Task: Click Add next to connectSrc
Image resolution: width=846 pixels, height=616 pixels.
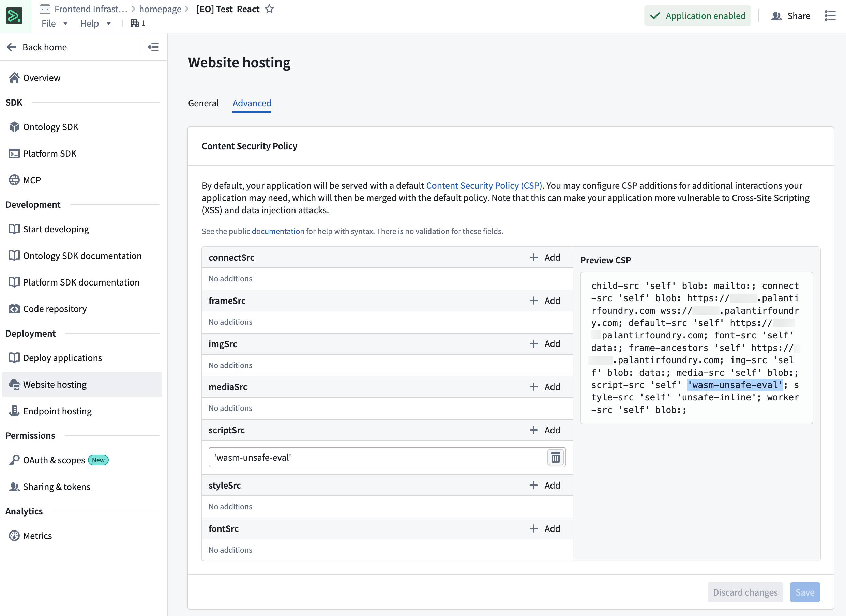Action: coord(545,257)
